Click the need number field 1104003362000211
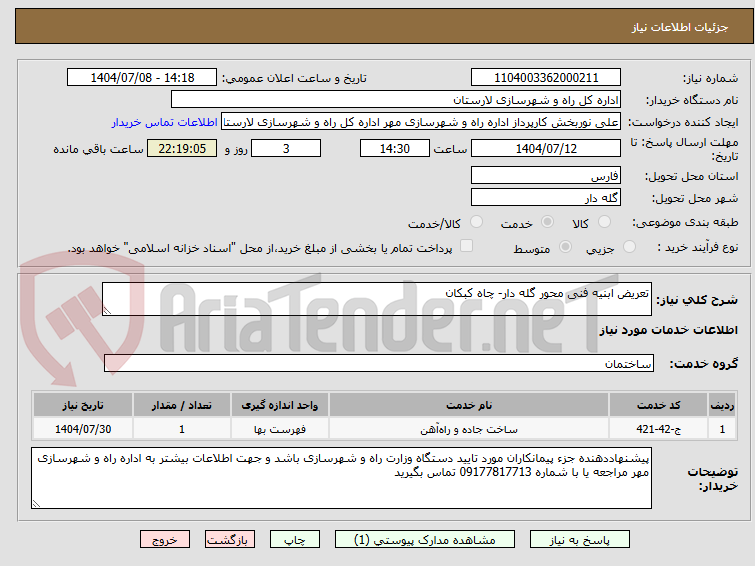Viewport: 755px width, 566px height. pyautogui.click(x=546, y=78)
